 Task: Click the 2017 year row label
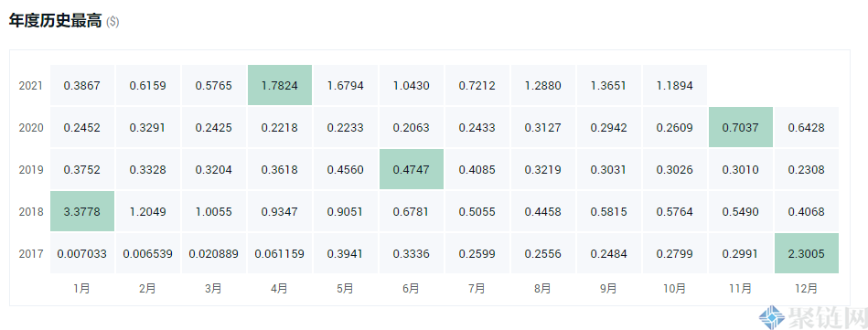coord(30,254)
